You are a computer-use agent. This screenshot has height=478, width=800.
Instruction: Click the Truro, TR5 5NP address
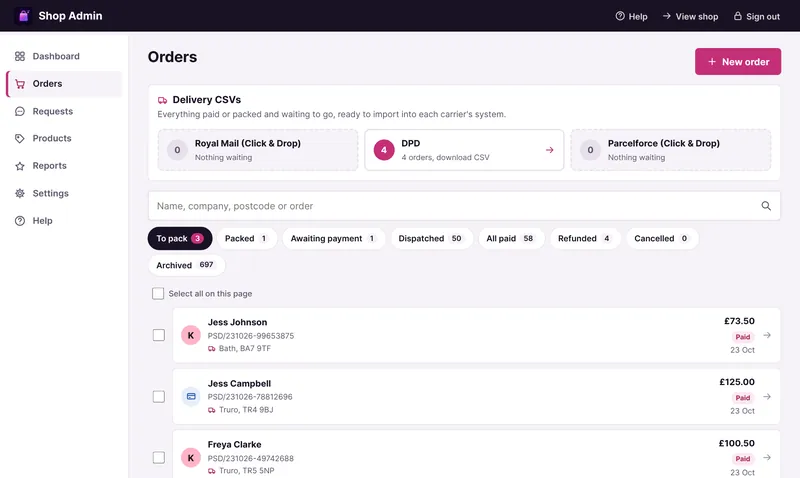pyautogui.click(x=246, y=471)
